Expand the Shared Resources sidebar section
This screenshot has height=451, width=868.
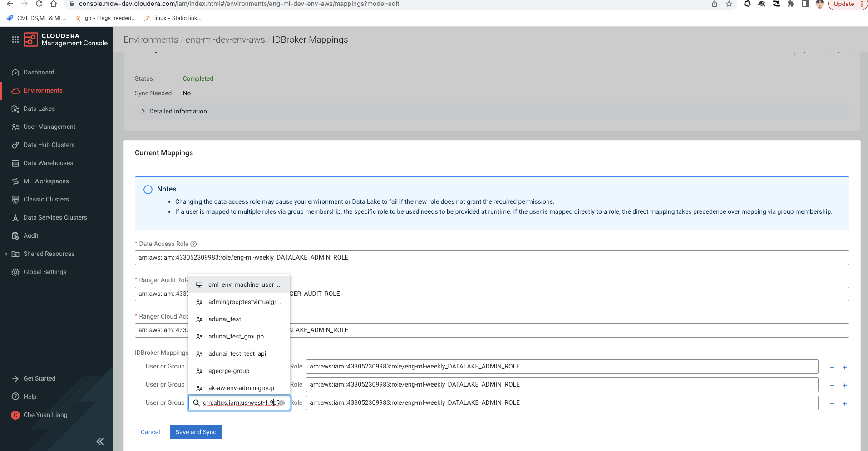coord(6,254)
